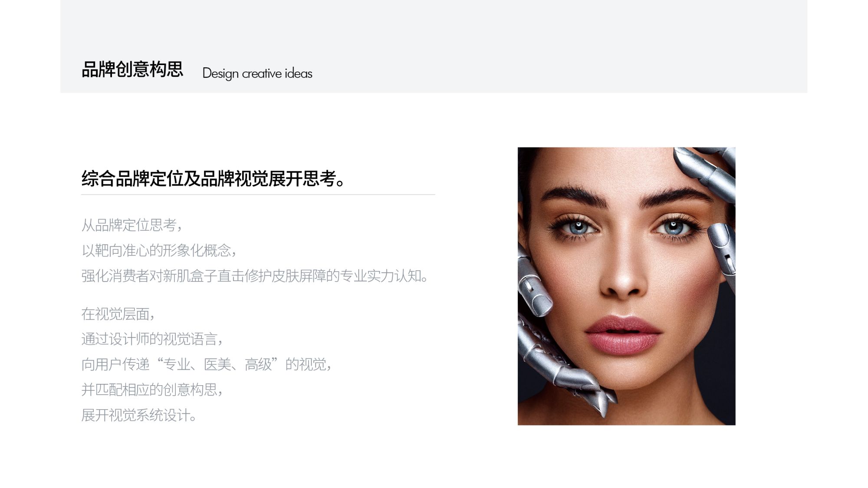Click the 品牌创意构思 title heading

[x=132, y=69]
